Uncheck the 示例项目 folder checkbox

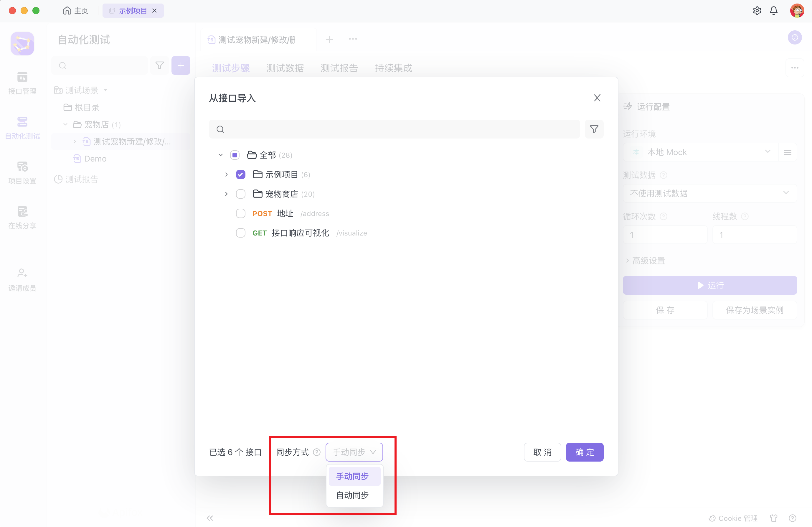coord(240,174)
